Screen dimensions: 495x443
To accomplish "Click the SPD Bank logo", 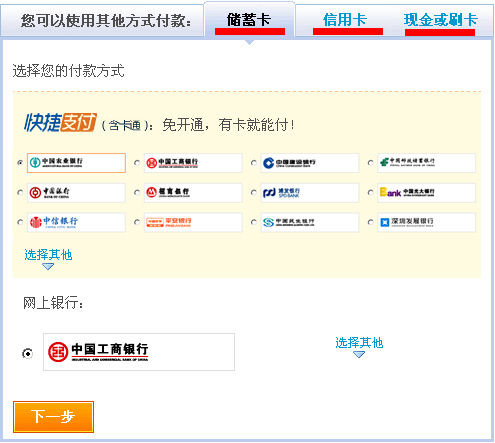I will (310, 192).
